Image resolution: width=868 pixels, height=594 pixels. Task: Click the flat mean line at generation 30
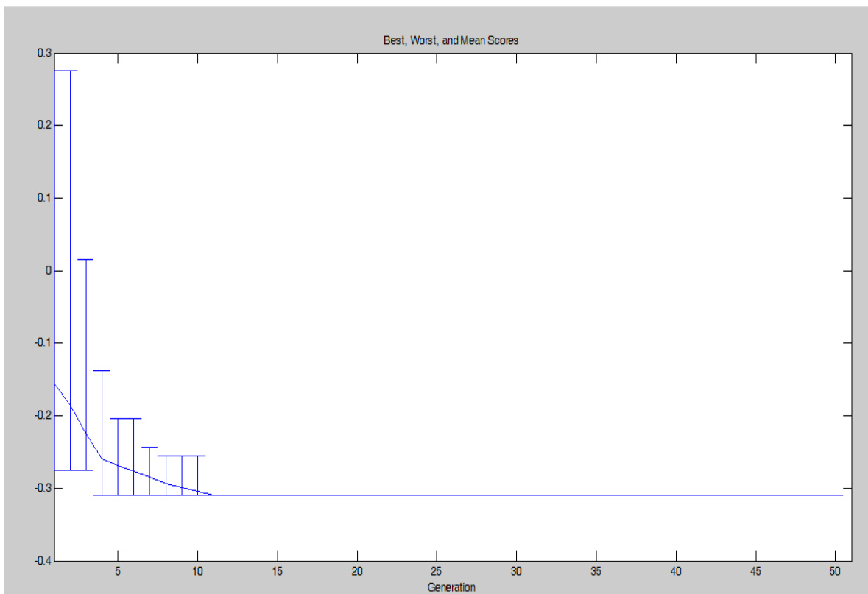coord(516,495)
